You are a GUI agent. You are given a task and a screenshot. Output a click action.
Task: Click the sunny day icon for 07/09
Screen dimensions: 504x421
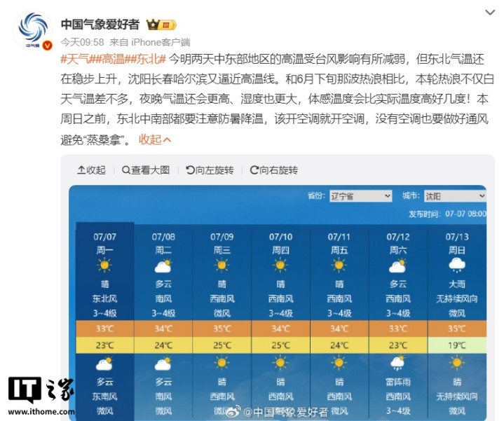coord(222,265)
